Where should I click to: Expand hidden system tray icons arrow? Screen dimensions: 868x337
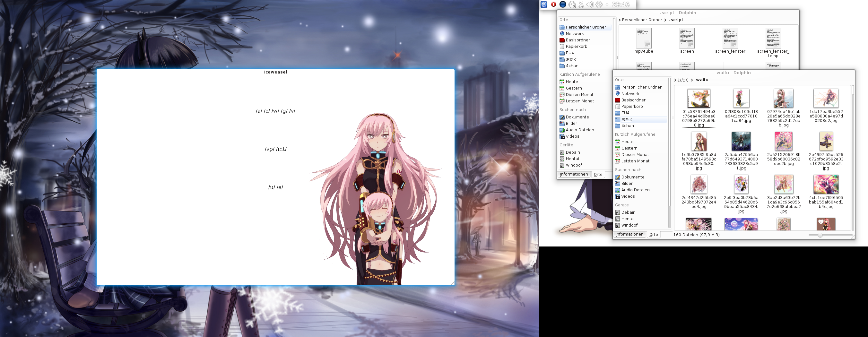coord(607,4)
